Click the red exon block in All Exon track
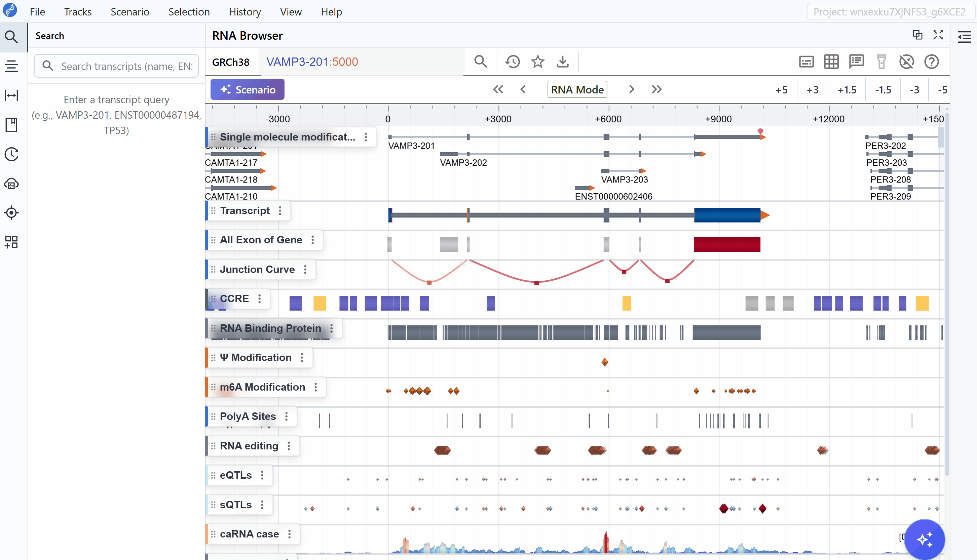 [726, 245]
